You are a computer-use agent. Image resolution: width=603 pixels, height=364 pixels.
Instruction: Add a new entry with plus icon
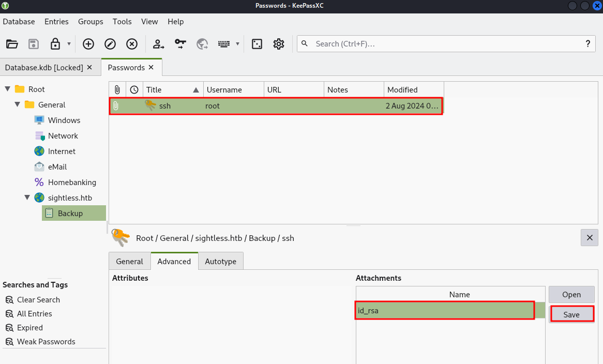coord(88,44)
